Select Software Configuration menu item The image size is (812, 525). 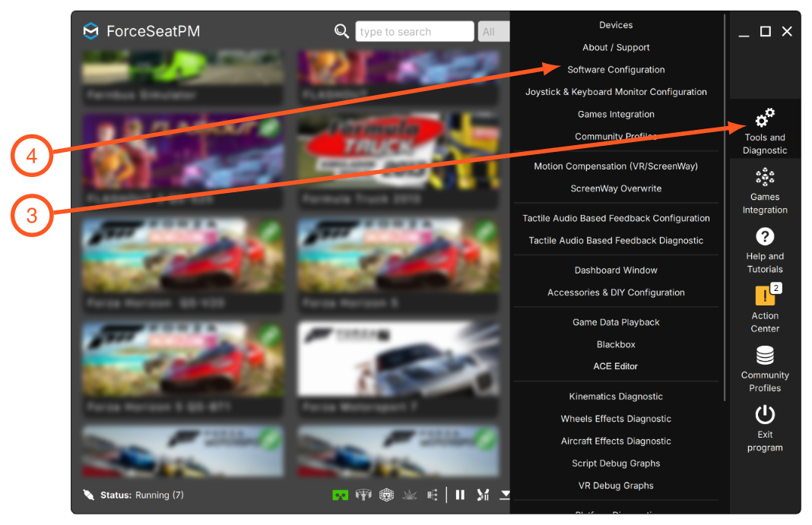616,69
